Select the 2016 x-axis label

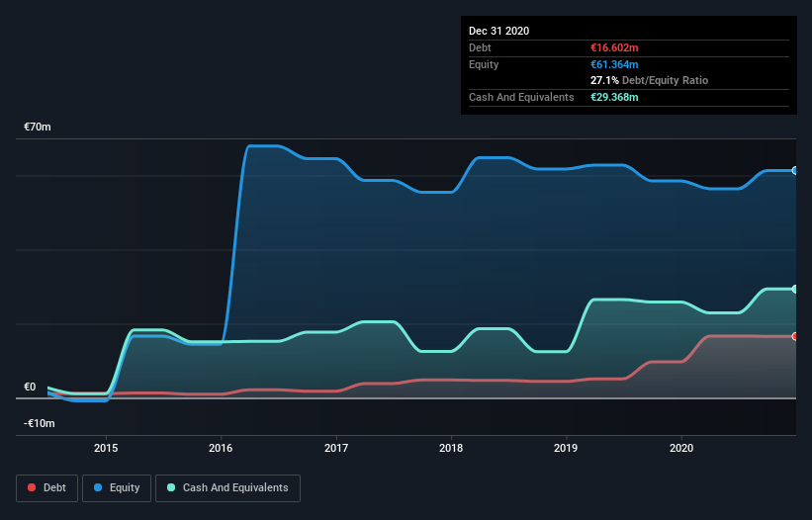click(222, 446)
